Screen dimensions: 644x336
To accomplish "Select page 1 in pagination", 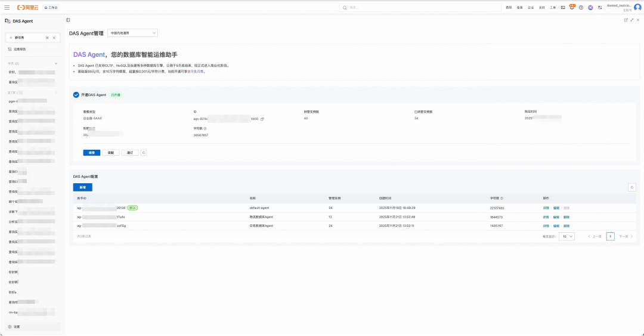I will coord(611,236).
